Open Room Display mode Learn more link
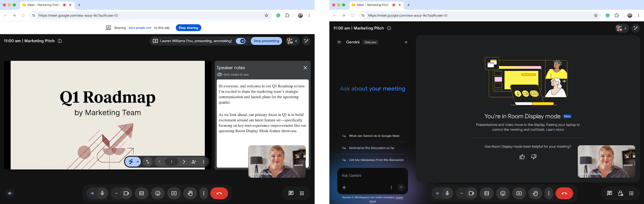The width and height of the screenshot is (644, 204). 555,130
